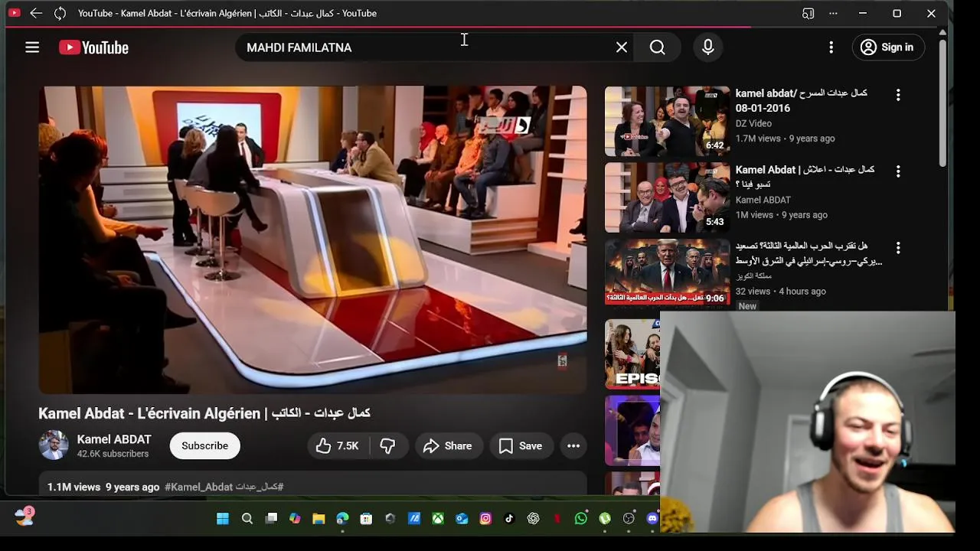
Task: Open Outlook from the taskbar
Action: pos(462,519)
